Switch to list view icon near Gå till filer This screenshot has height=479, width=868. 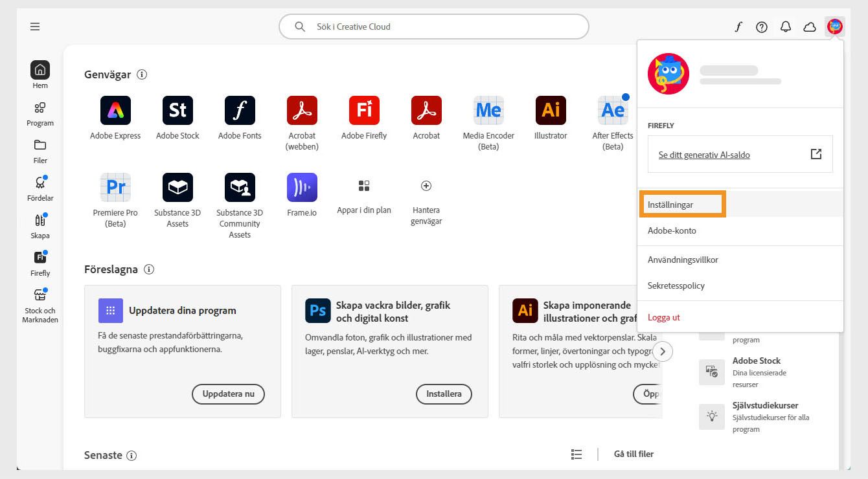577,454
